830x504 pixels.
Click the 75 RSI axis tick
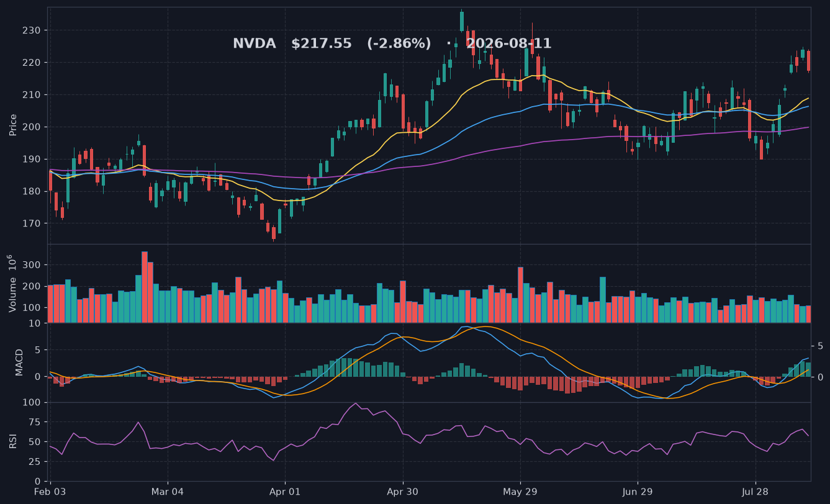pyautogui.click(x=35, y=422)
